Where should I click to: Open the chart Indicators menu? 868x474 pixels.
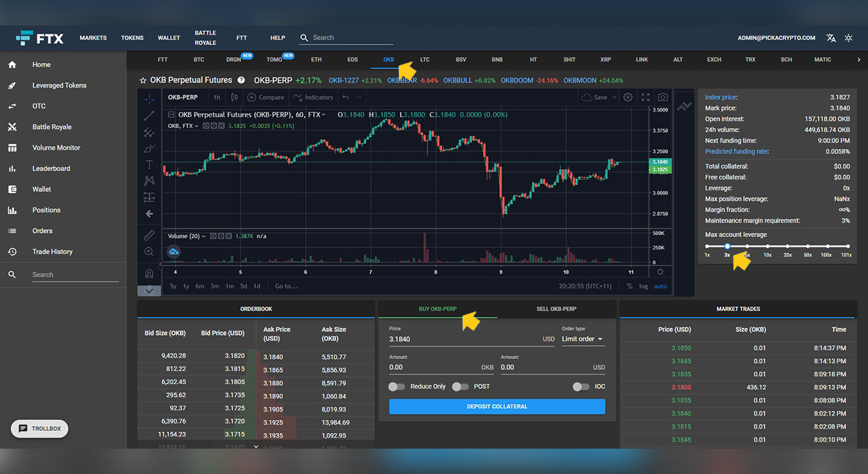tap(313, 97)
